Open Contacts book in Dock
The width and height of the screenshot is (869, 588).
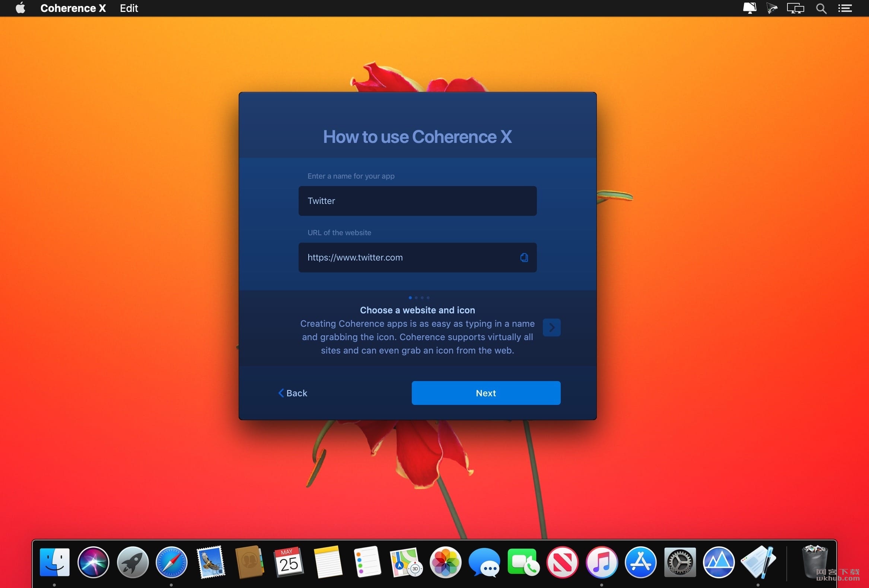249,562
